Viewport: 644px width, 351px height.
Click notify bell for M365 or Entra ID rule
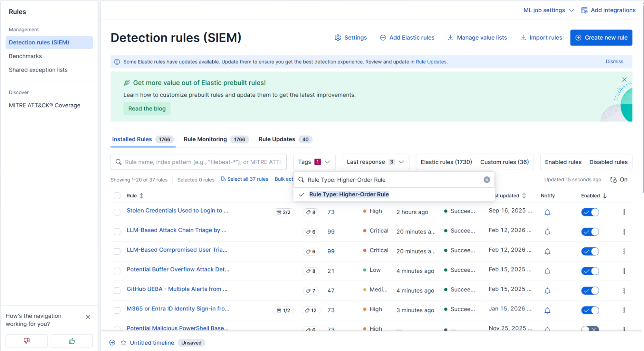[547, 310]
